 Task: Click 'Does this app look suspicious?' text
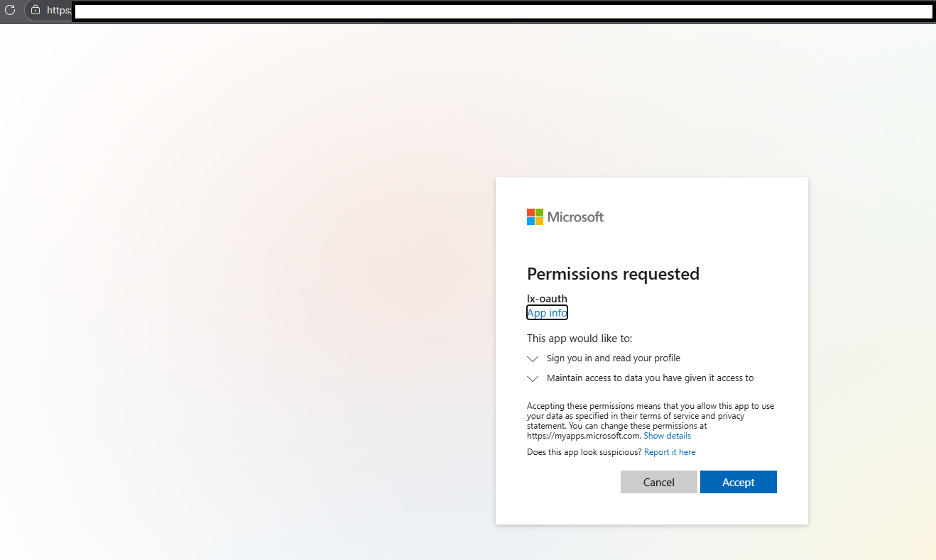click(584, 452)
